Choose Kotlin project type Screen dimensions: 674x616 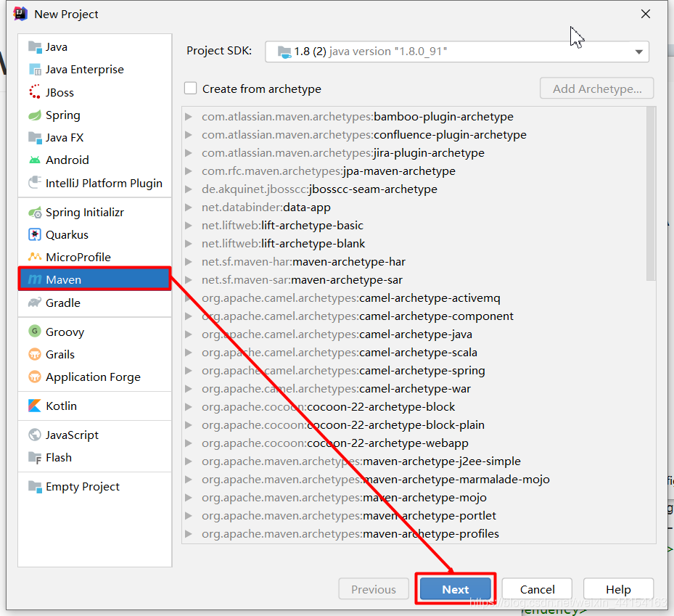94,406
